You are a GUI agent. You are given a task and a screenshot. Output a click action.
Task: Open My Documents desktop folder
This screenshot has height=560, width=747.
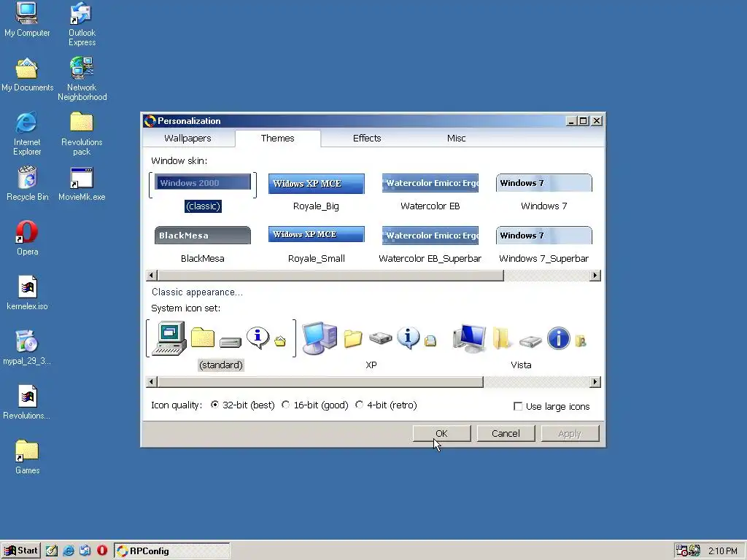coord(27,75)
